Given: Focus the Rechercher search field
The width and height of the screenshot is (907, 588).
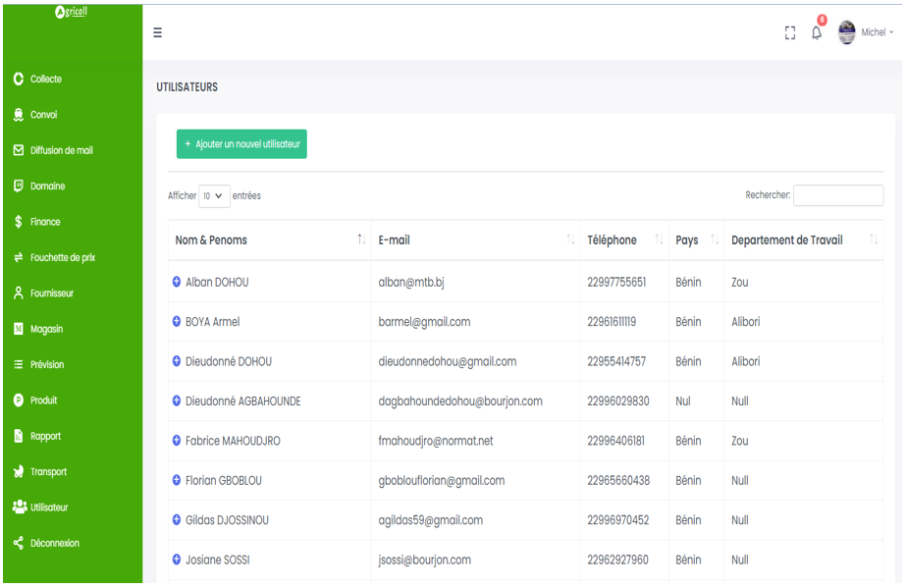Looking at the screenshot, I should point(837,195).
